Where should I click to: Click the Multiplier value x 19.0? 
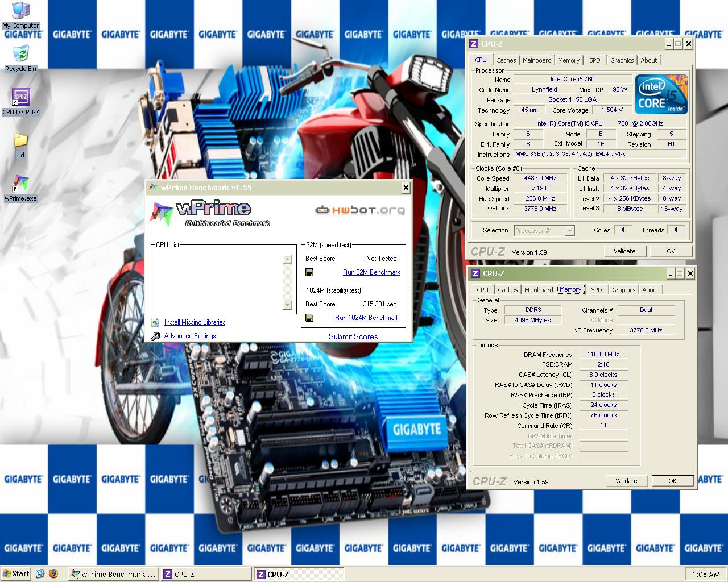click(x=540, y=188)
